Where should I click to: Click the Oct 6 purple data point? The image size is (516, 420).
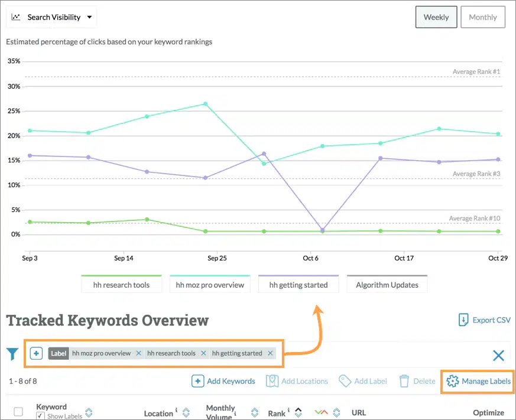pos(322,229)
